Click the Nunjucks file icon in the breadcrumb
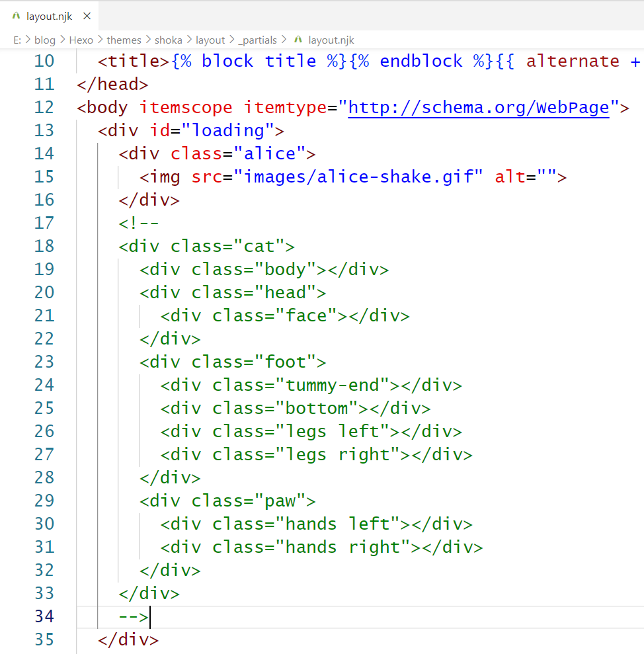Screen dimensions: 644x654 (x=298, y=40)
